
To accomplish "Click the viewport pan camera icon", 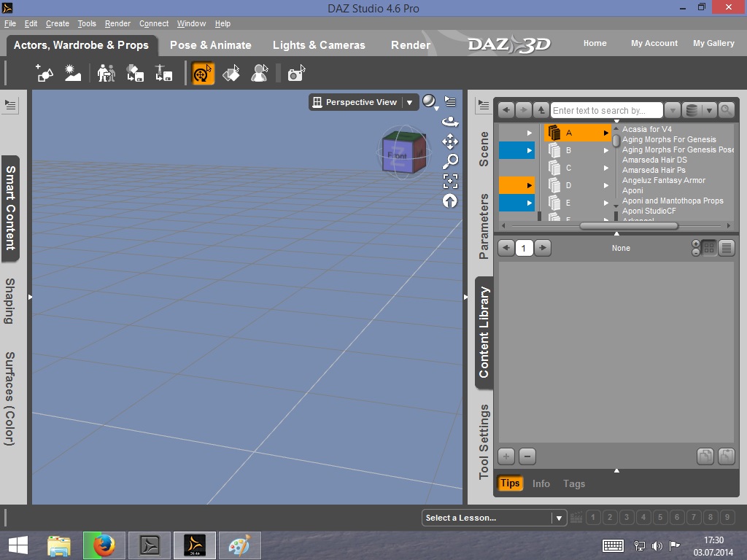I will [x=450, y=141].
